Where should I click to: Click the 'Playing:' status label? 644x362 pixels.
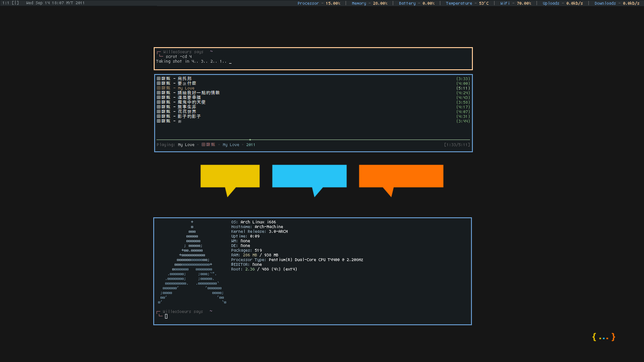click(x=166, y=145)
